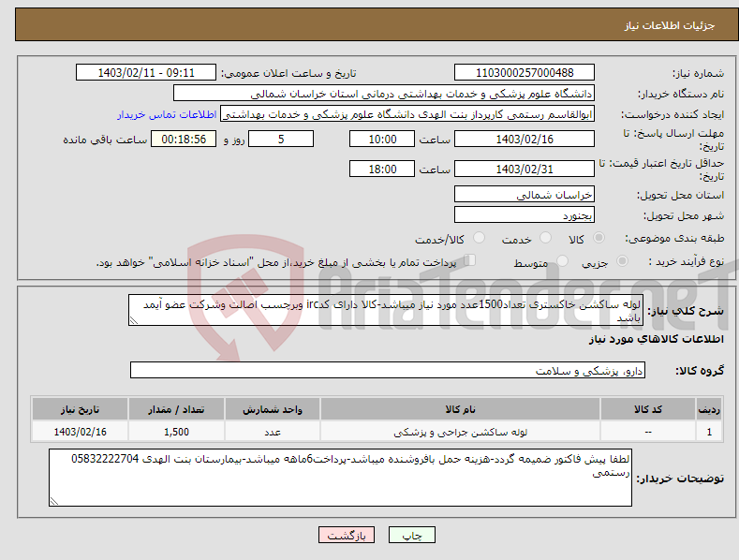
Task: Click the delivery province field خراسان شمالی
Action: click(x=525, y=194)
